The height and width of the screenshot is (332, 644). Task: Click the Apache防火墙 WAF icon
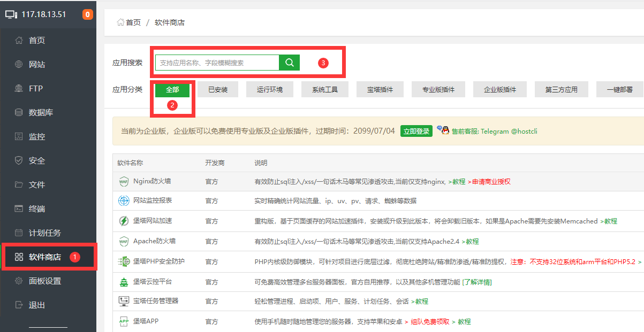[124, 241]
